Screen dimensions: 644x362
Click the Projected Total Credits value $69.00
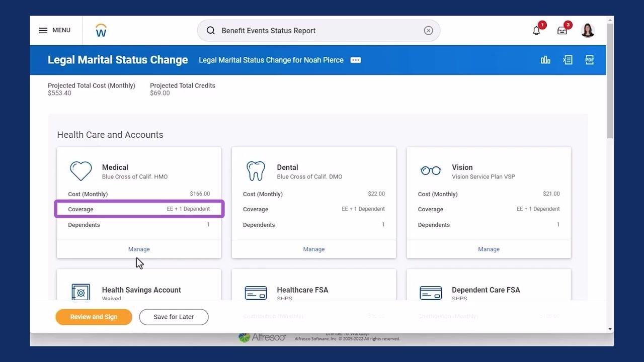(x=160, y=93)
